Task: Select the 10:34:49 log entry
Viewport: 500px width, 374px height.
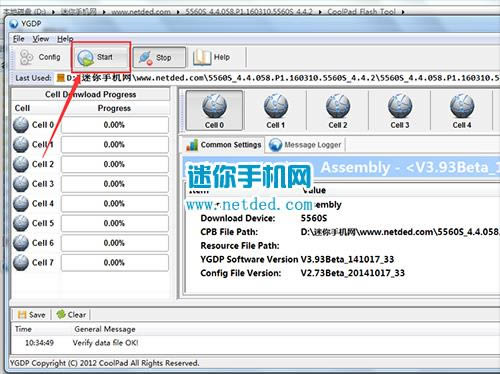Action: 39,343
